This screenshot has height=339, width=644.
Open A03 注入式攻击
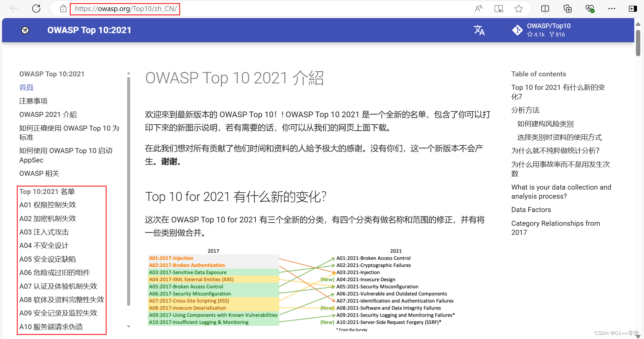pyautogui.click(x=44, y=232)
